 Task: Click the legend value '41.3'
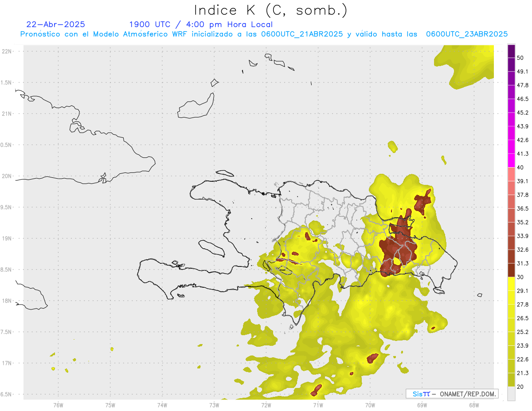pos(523,154)
